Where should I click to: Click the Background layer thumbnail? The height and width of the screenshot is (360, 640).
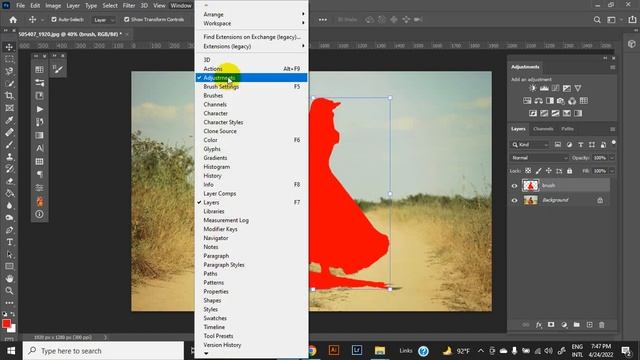pos(531,200)
